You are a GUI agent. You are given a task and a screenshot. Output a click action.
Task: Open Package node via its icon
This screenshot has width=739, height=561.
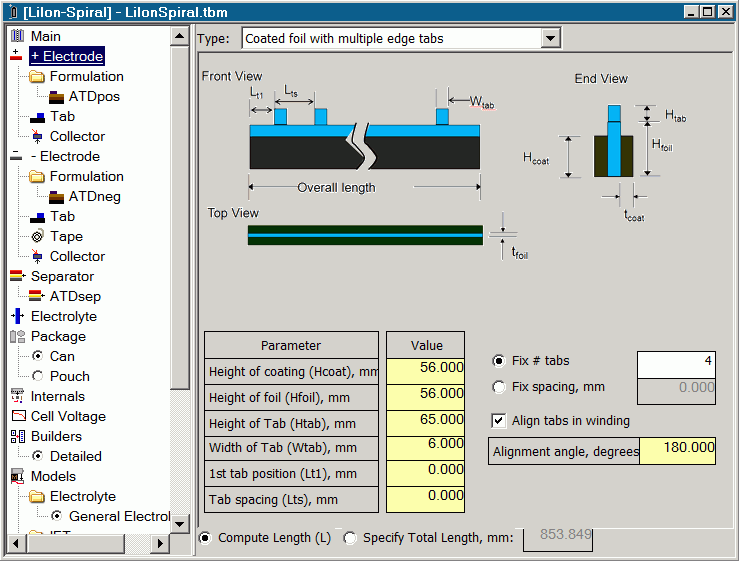17,336
